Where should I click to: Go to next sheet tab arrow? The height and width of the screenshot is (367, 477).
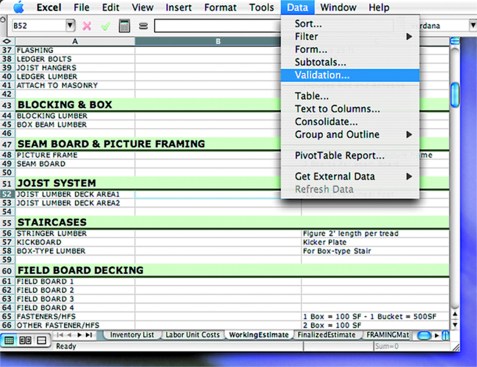coord(79,335)
